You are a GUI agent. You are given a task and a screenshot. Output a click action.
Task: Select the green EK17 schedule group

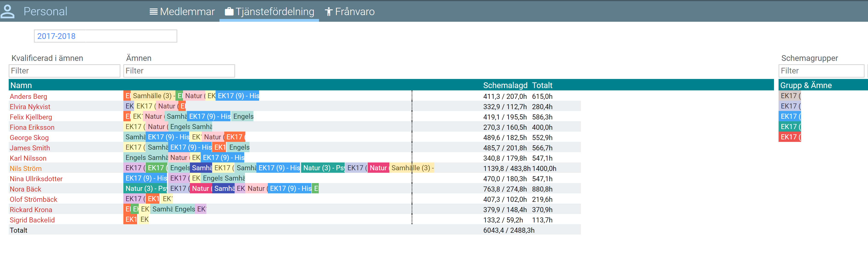click(790, 127)
